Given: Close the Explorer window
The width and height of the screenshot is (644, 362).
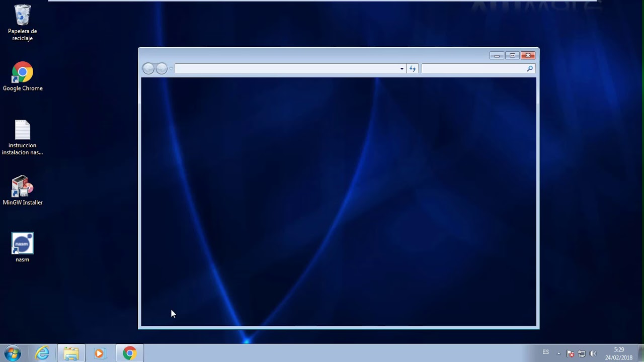Looking at the screenshot, I should 528,55.
